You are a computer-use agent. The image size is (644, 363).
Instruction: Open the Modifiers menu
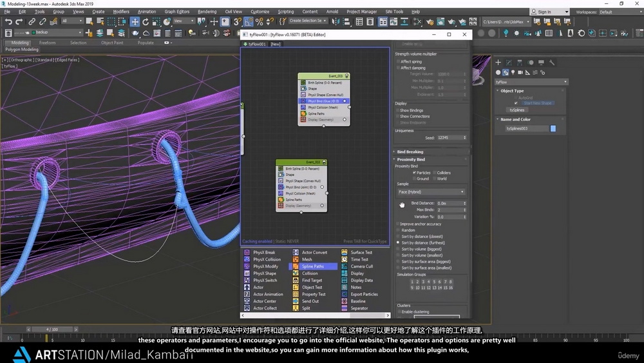tap(121, 12)
